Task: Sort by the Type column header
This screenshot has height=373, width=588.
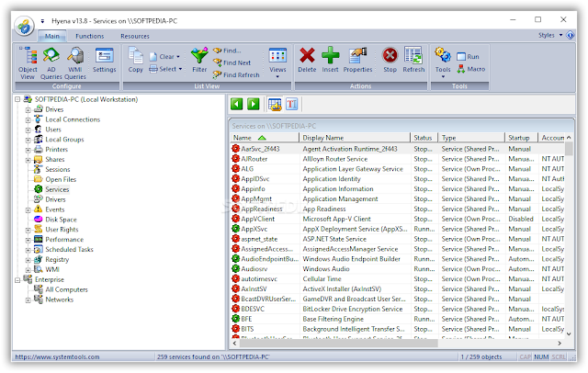Action: coord(471,138)
